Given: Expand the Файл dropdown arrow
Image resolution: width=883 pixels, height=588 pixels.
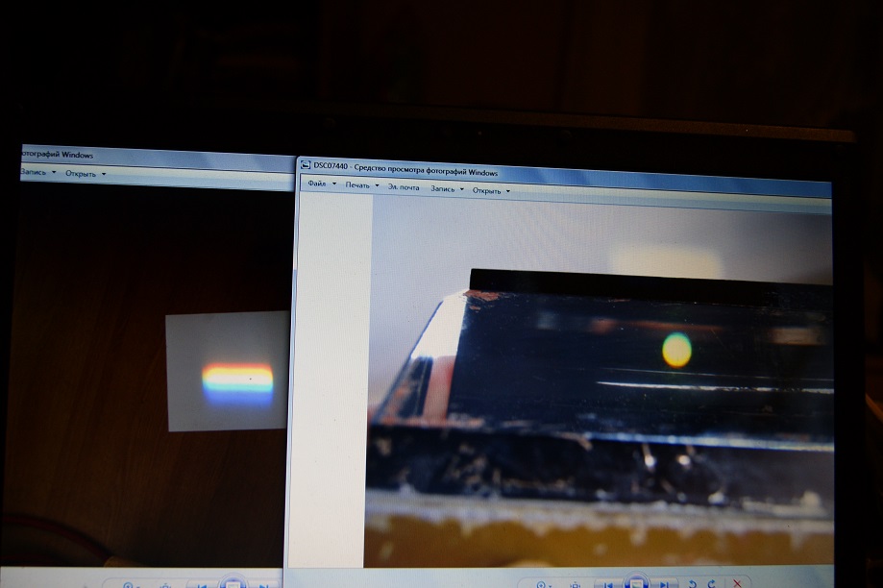Looking at the screenshot, I should [x=334, y=184].
